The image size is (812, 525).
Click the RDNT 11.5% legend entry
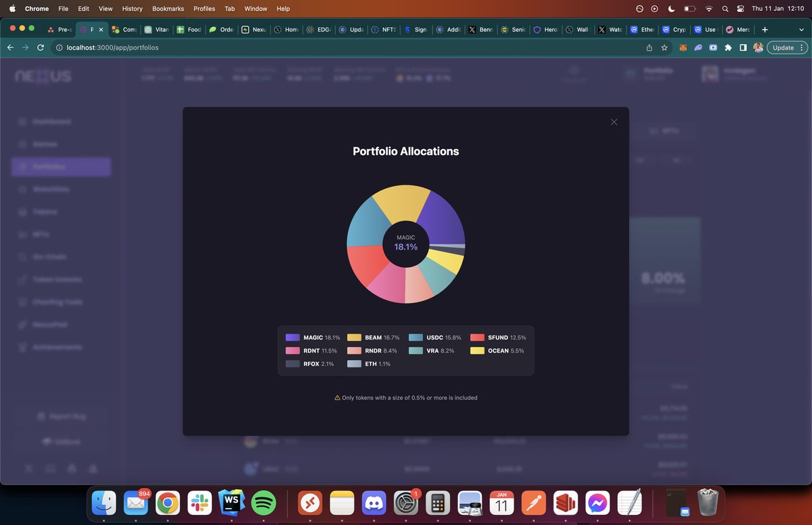pyautogui.click(x=311, y=350)
